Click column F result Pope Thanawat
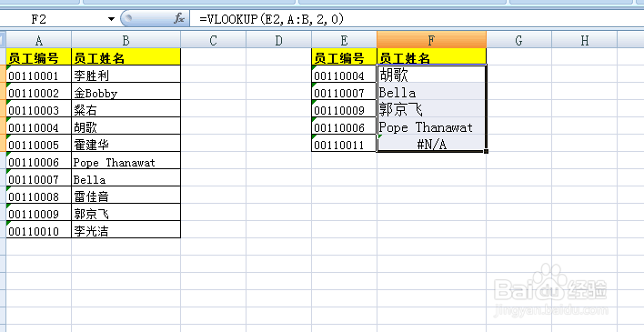 pos(432,126)
